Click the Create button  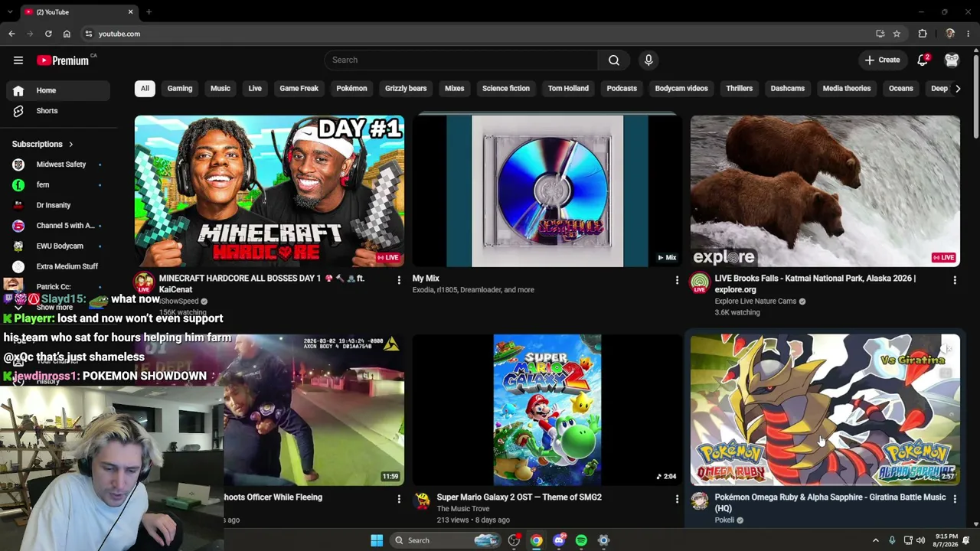pos(882,60)
